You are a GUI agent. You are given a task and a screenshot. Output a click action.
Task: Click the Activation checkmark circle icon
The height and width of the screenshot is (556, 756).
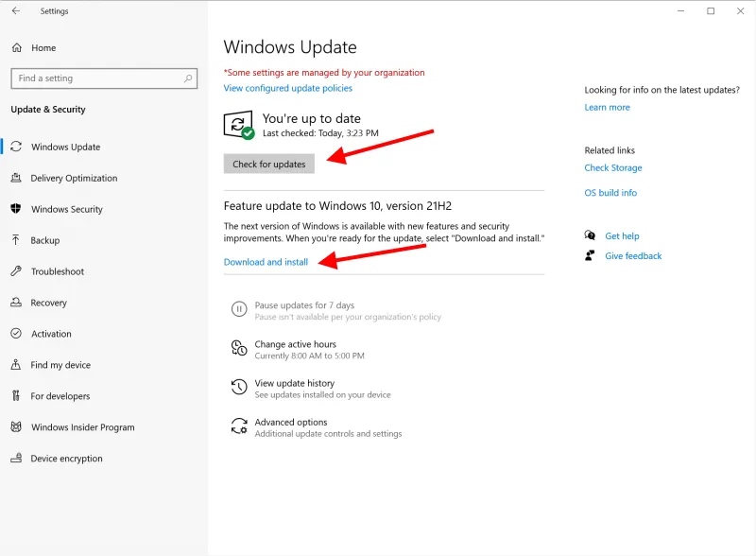[16, 333]
